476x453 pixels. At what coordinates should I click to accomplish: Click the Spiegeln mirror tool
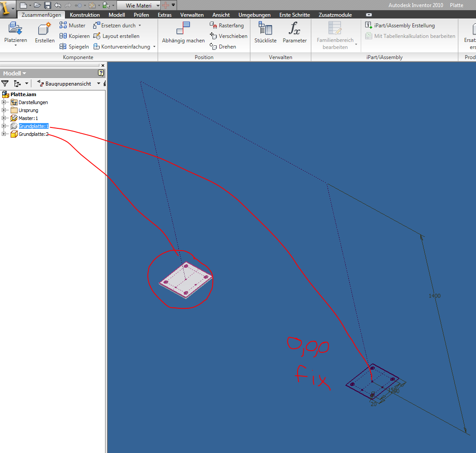coord(74,46)
